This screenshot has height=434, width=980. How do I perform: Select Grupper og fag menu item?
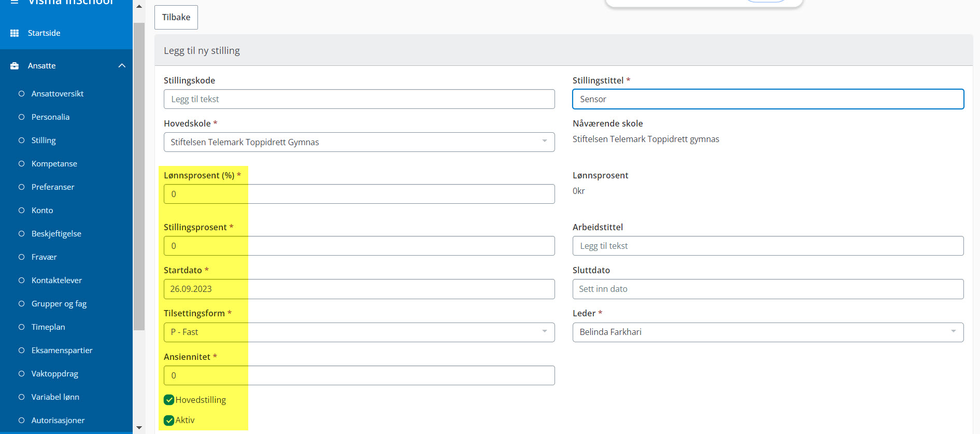59,304
